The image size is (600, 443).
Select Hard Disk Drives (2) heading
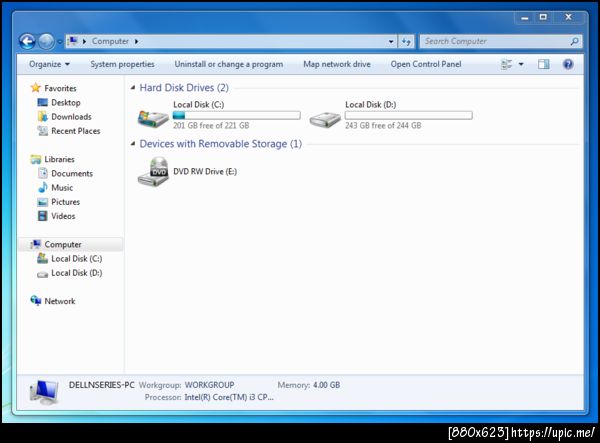click(x=184, y=88)
